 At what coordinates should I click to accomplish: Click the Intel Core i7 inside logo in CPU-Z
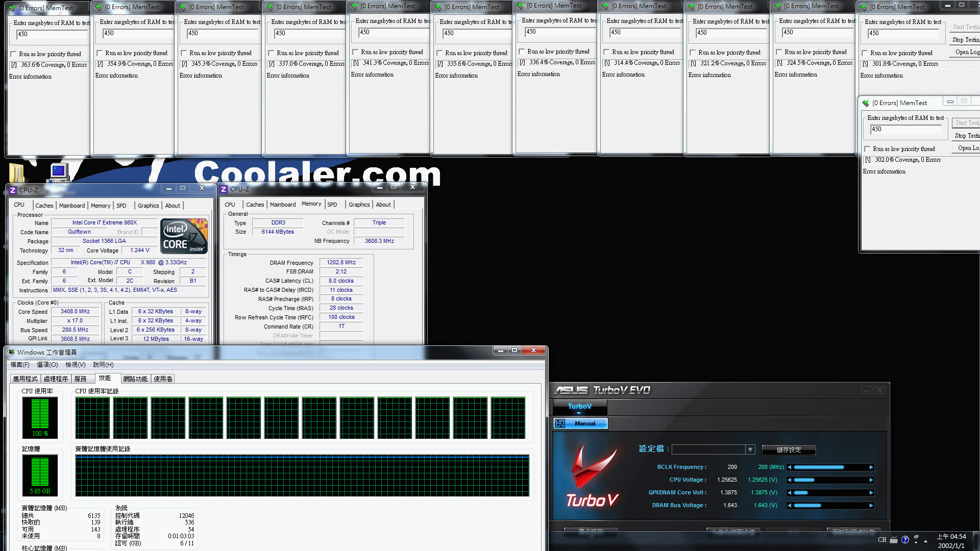click(184, 236)
